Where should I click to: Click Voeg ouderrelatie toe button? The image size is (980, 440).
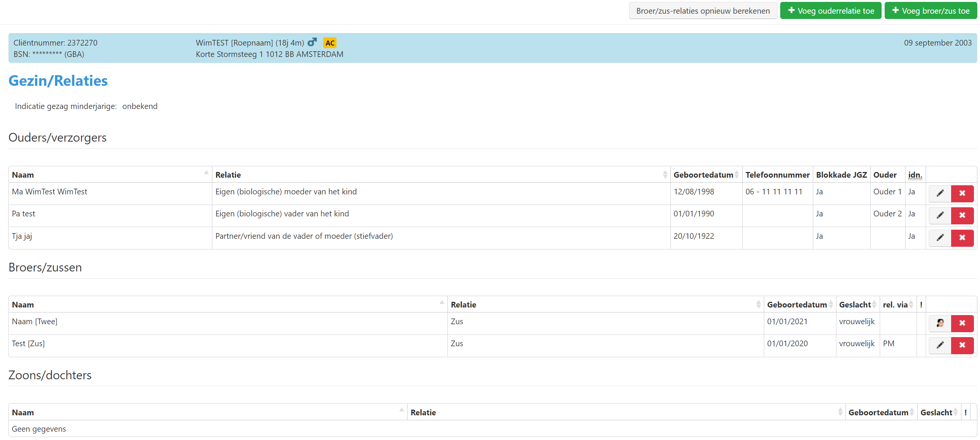pos(830,11)
